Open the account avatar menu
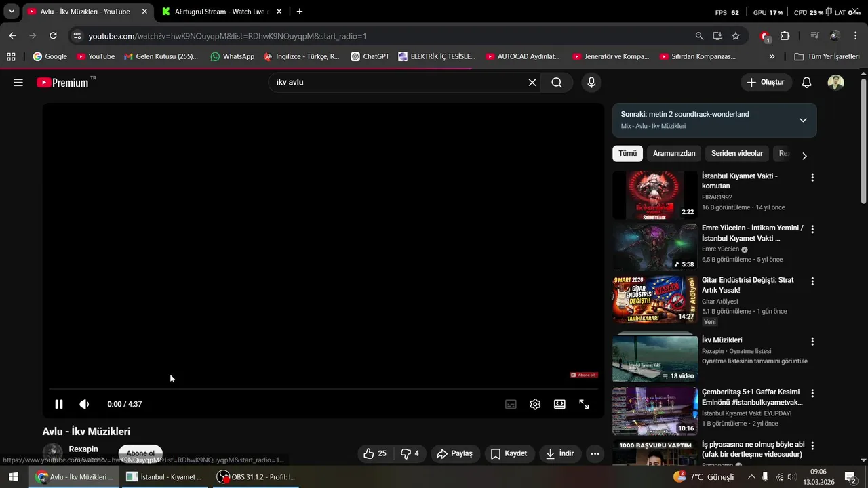The image size is (868, 488). (835, 83)
